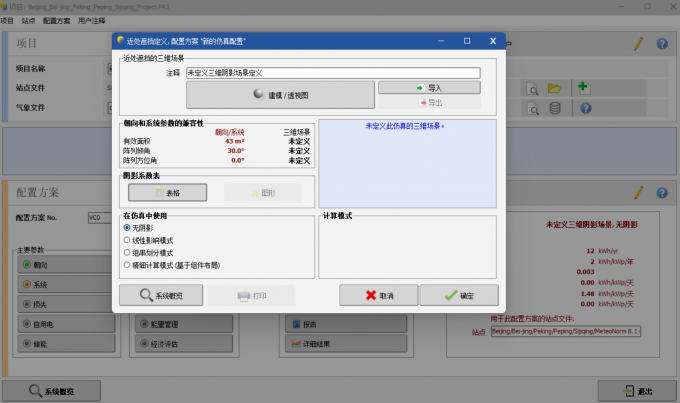Select the 线性影响模式 radio option

click(148, 240)
